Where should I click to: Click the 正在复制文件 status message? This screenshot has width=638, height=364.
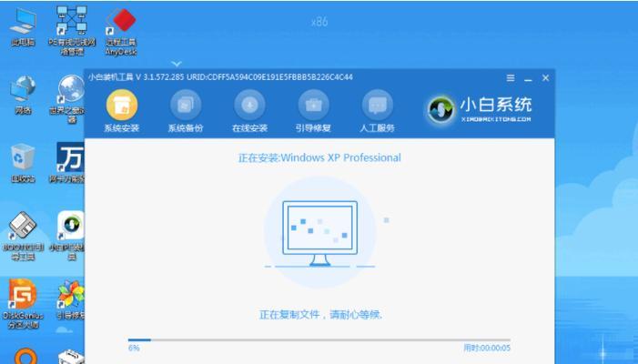pos(321,314)
